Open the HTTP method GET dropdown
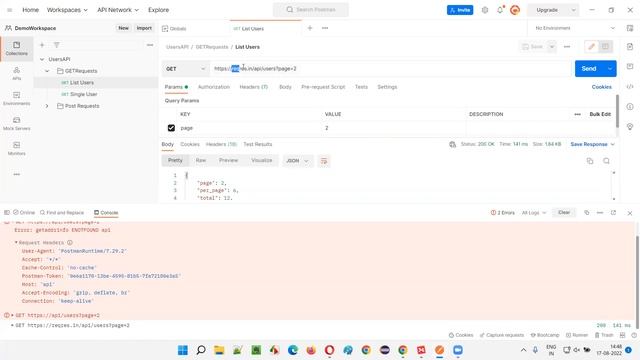Image resolution: width=640 pixels, height=360 pixels. [185, 69]
